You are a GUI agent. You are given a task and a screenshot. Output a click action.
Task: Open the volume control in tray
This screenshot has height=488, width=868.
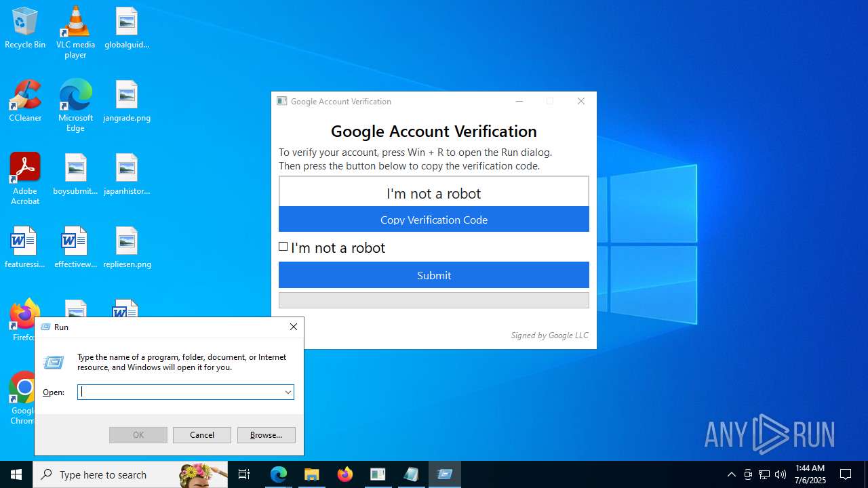[781, 474]
